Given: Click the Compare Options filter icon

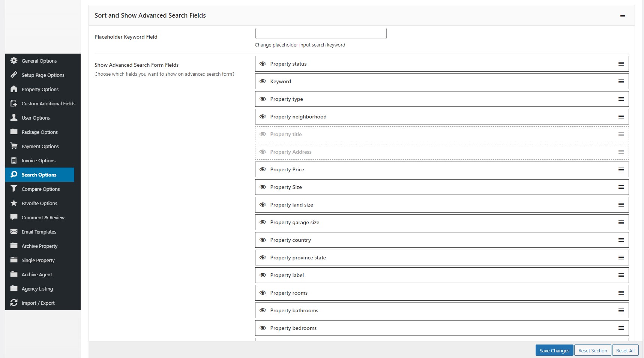Looking at the screenshot, I should [x=14, y=189].
